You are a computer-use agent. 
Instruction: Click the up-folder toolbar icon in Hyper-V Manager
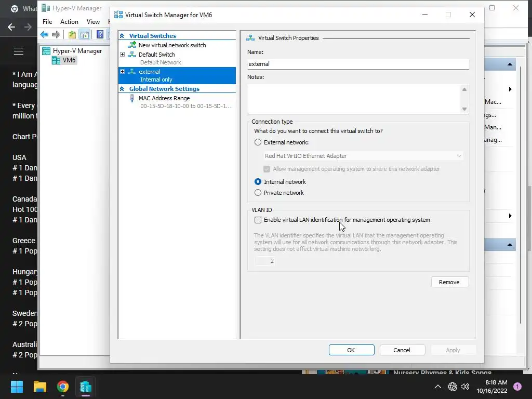click(x=72, y=34)
